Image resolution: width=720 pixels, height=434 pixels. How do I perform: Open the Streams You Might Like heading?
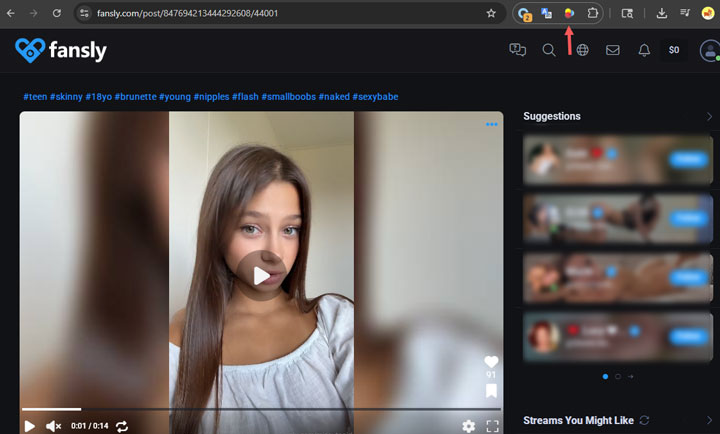(578, 420)
